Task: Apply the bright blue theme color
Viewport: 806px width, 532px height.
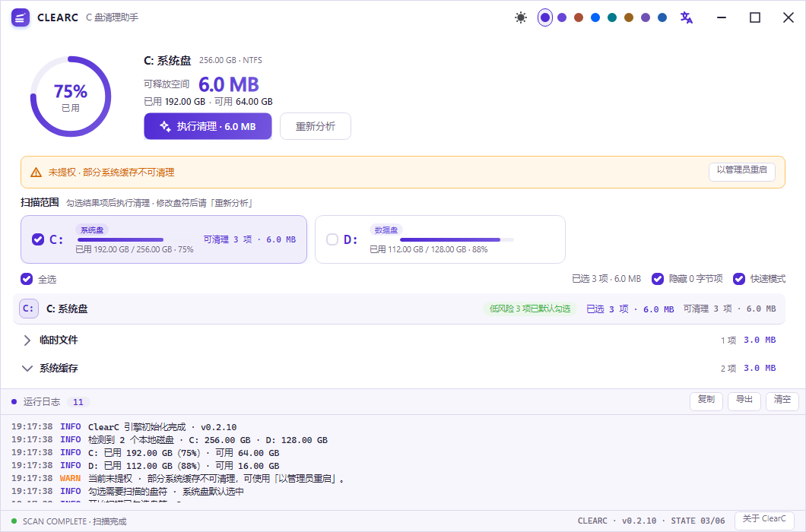Action: click(x=595, y=17)
